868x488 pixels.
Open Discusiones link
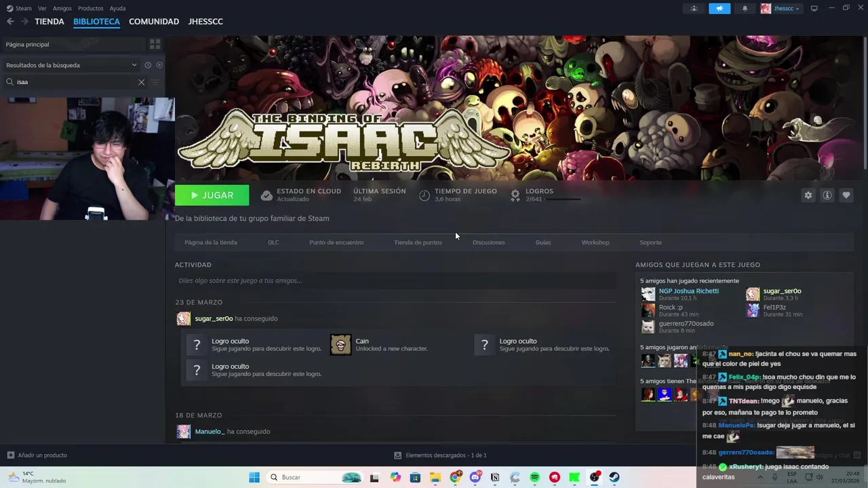click(x=488, y=242)
